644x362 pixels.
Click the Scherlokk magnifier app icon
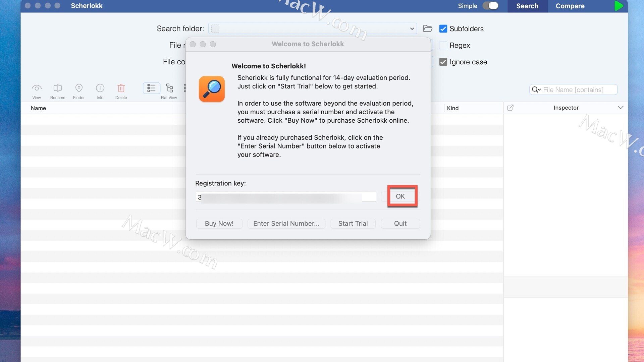click(x=212, y=89)
